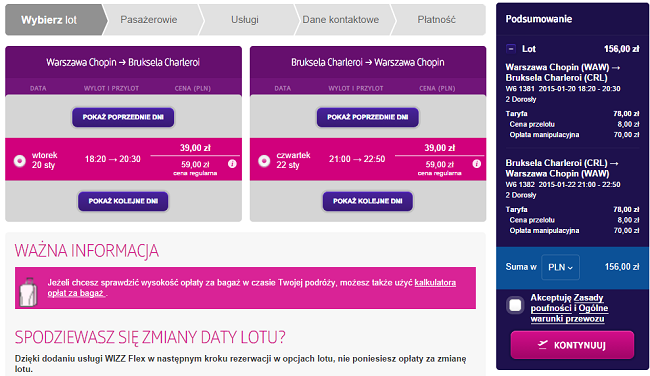Image resolution: width=650 pixels, height=376 pixels.
Task: Go to the Dane kontaktowe step
Action: (x=341, y=19)
